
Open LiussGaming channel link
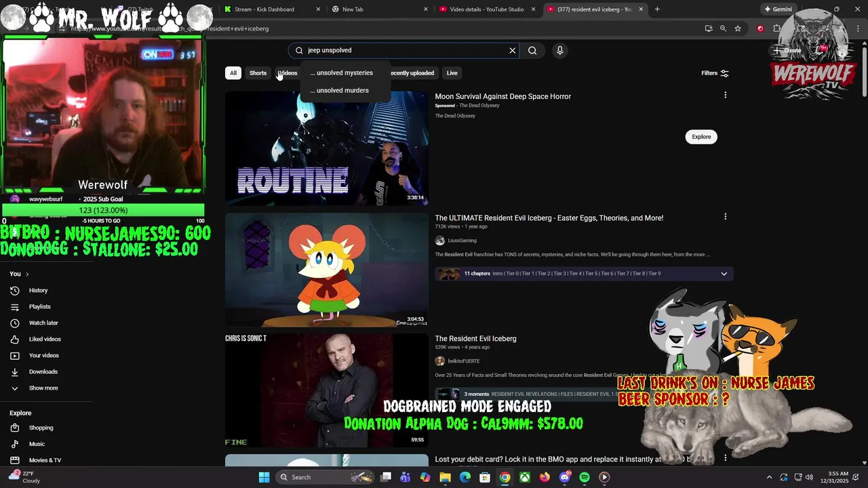462,241
